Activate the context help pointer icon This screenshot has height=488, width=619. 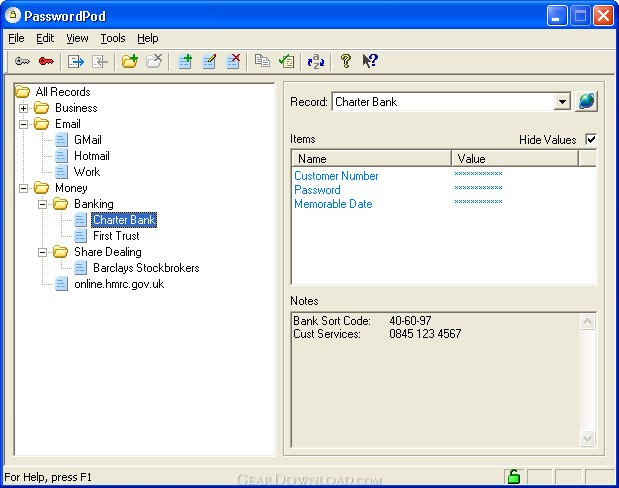click(x=370, y=61)
